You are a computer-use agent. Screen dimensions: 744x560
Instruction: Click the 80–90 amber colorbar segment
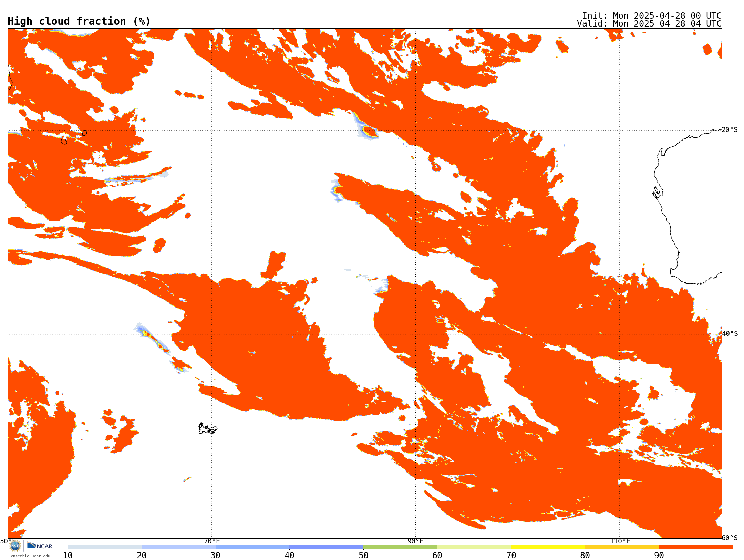pyautogui.click(x=622, y=547)
